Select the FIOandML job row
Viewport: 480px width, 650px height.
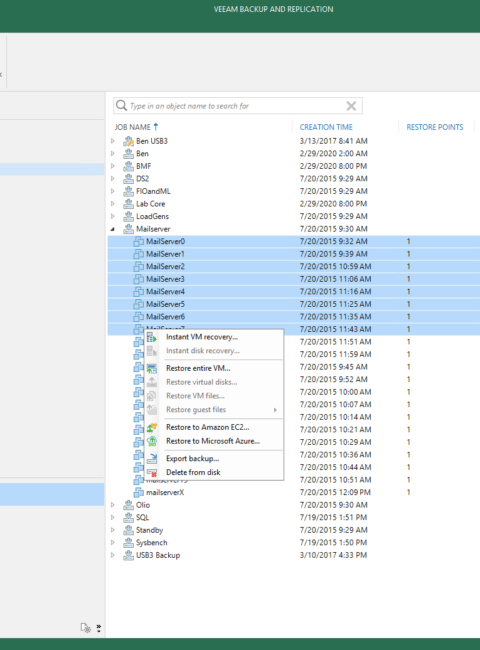pyautogui.click(x=294, y=191)
